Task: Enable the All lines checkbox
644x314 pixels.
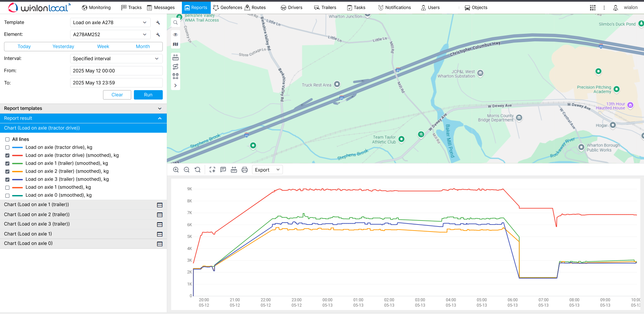Action: coord(7,139)
